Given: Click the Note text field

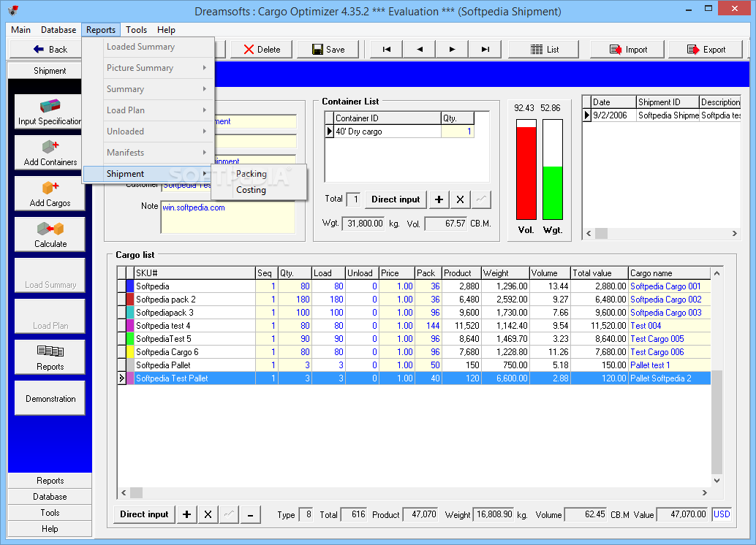Looking at the screenshot, I should click(228, 217).
